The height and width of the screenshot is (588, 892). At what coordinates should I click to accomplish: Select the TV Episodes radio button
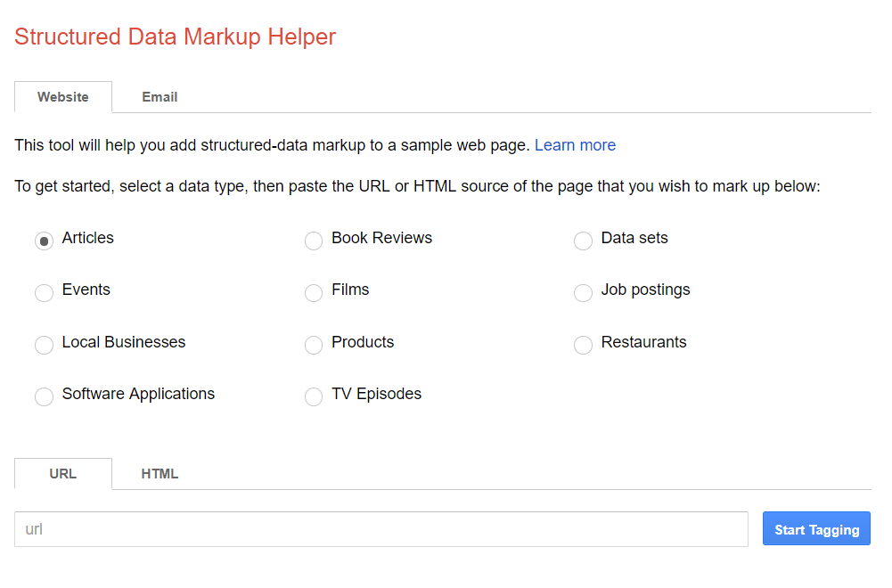[x=314, y=396]
